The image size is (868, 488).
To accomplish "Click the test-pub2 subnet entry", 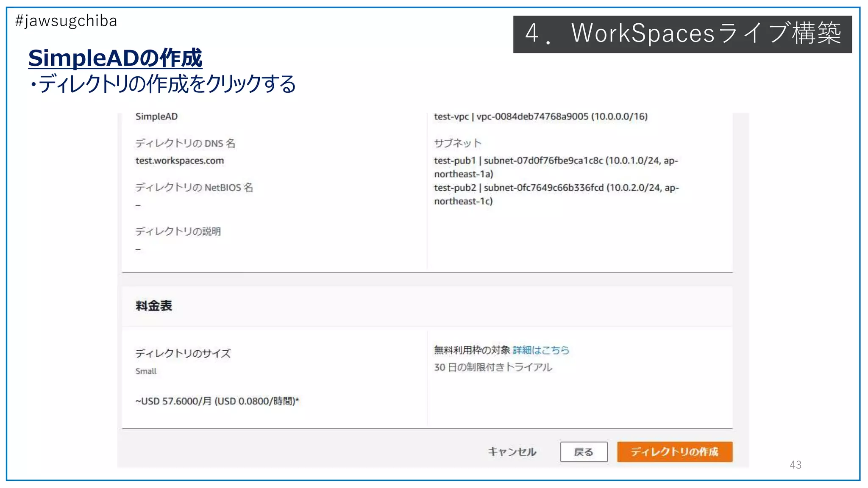I will pos(556,194).
